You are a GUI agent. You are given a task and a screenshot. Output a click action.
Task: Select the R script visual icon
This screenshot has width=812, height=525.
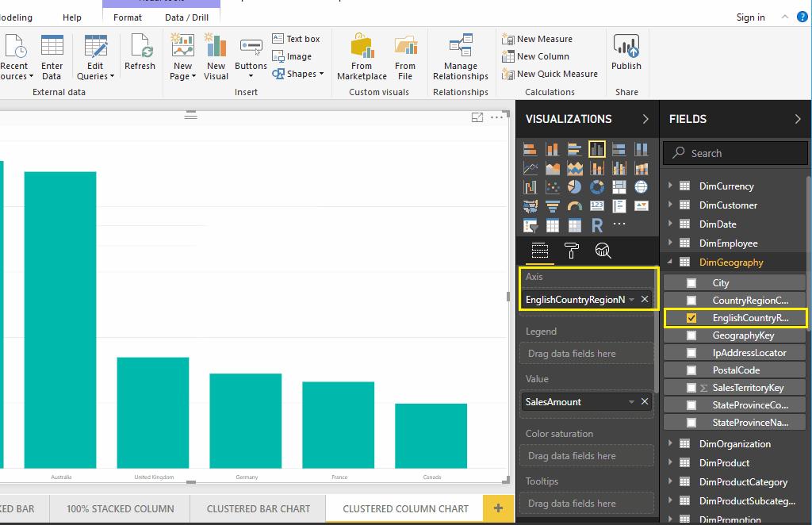[x=597, y=225]
